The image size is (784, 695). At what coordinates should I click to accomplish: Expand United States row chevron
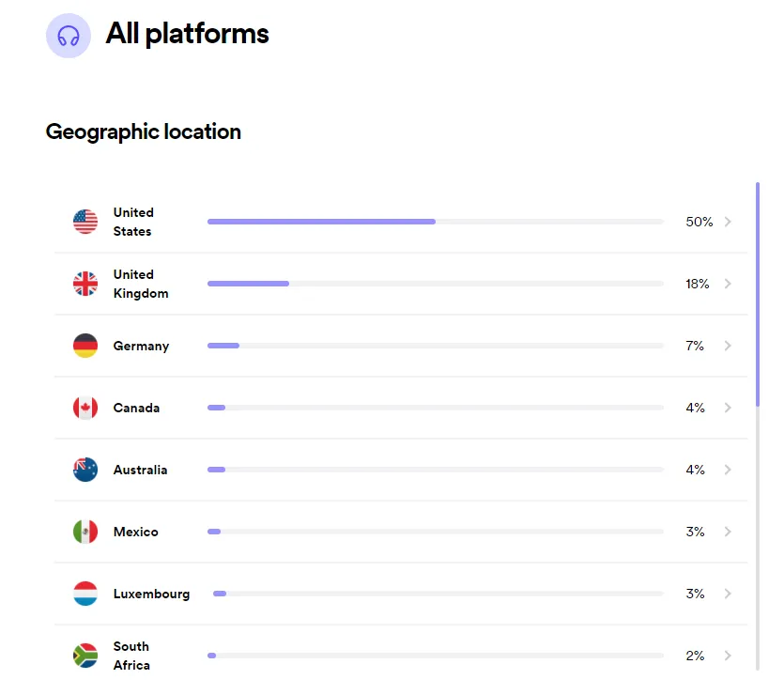click(728, 222)
